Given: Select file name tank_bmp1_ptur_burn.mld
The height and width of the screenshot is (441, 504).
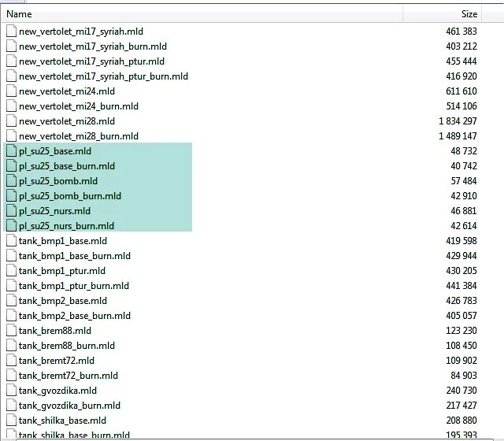Looking at the screenshot, I should [74, 286].
